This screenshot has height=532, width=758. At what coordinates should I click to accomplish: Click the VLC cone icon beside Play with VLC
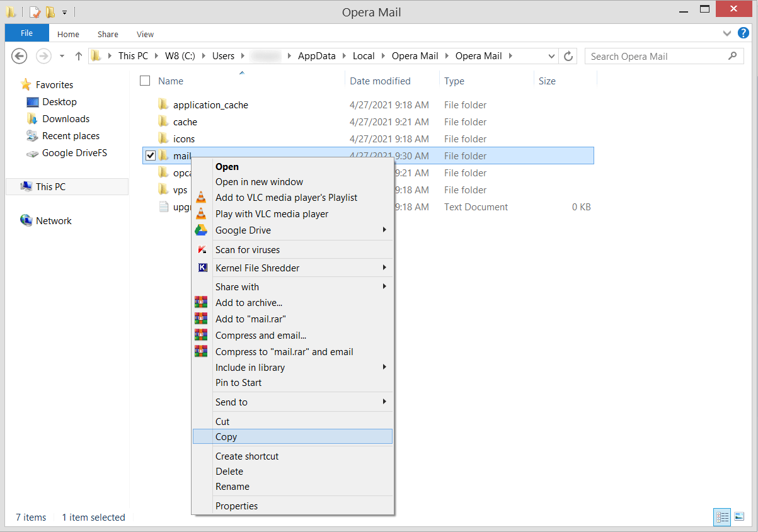[201, 214]
